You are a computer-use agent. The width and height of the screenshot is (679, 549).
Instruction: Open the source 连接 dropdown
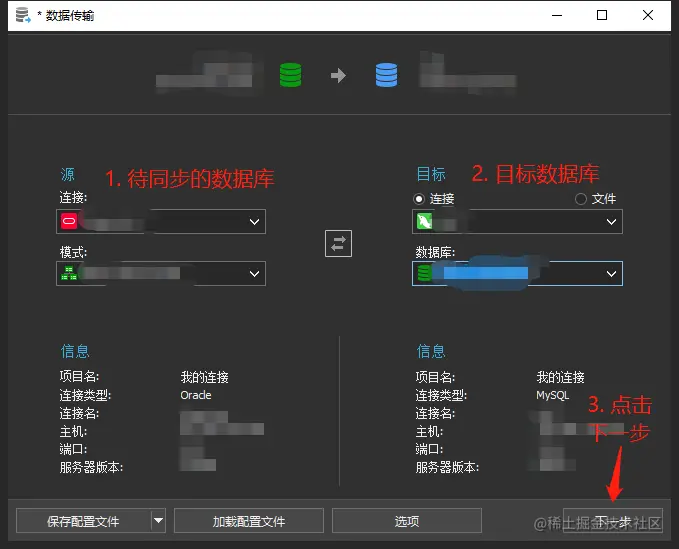pos(254,222)
